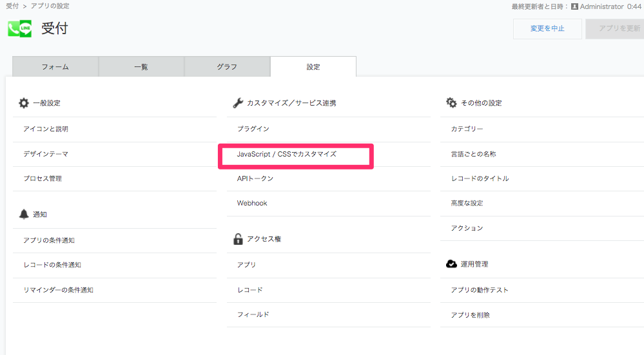Image resolution: width=644 pixels, height=355 pixels.
Task: Click the Administrator user icon
Action: [574, 6]
